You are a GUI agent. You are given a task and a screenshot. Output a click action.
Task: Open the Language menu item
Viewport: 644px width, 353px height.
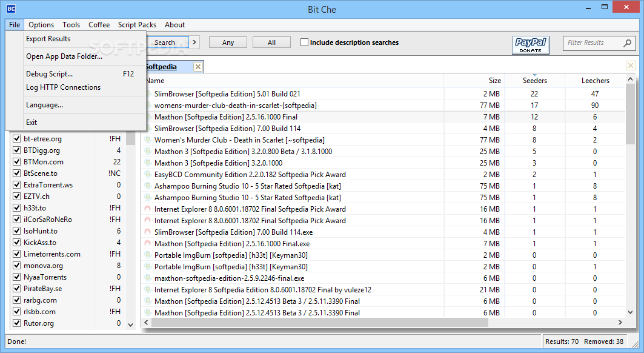pos(76,105)
